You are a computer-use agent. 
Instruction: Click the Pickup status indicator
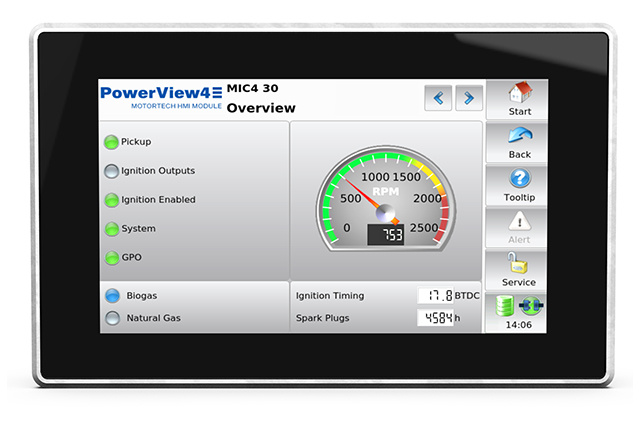tap(112, 142)
